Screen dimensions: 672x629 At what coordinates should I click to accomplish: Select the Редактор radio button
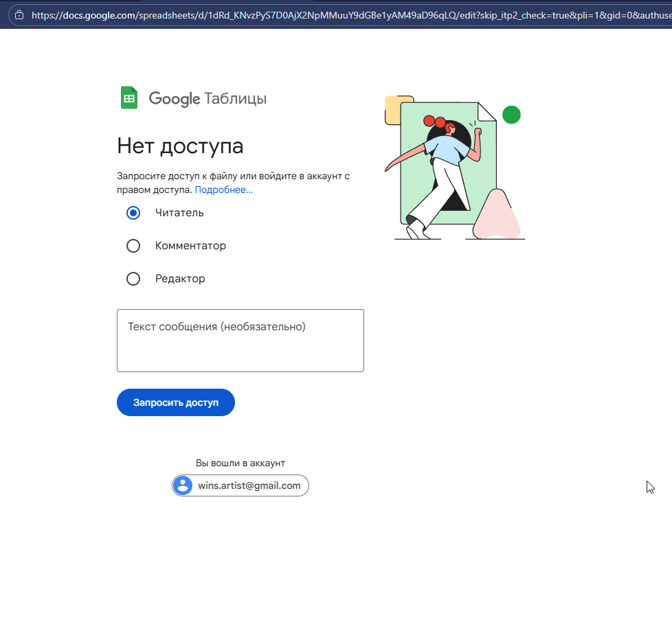tap(133, 279)
